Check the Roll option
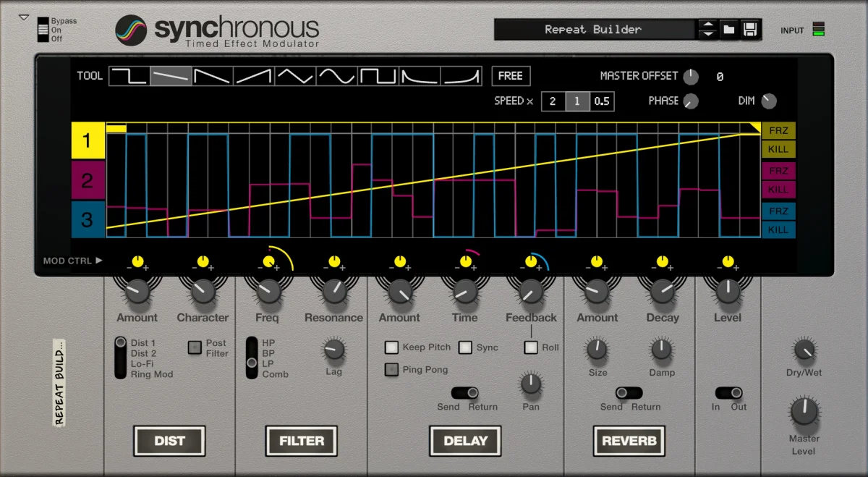The width and height of the screenshot is (868, 477). pyautogui.click(x=531, y=347)
